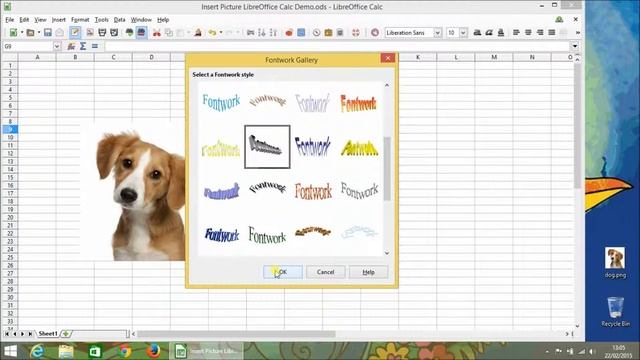Toggle Center Horizontally alignment
The width and height of the screenshot is (640, 360).
coord(528,33)
